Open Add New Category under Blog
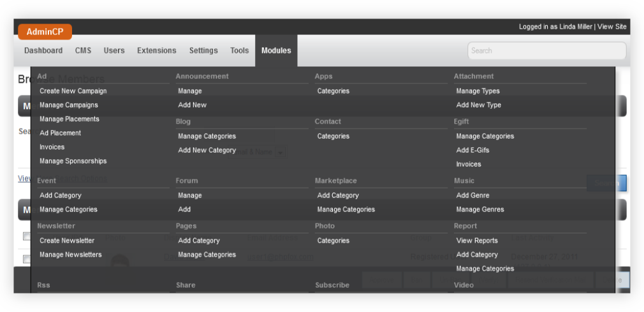Viewport: 644px width, 312px height. 207,150
